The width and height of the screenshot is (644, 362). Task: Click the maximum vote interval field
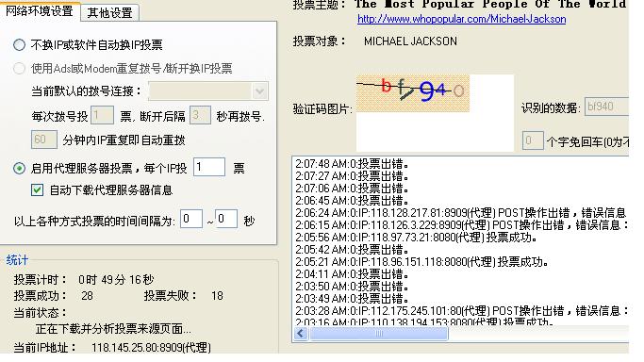[x=226, y=219]
